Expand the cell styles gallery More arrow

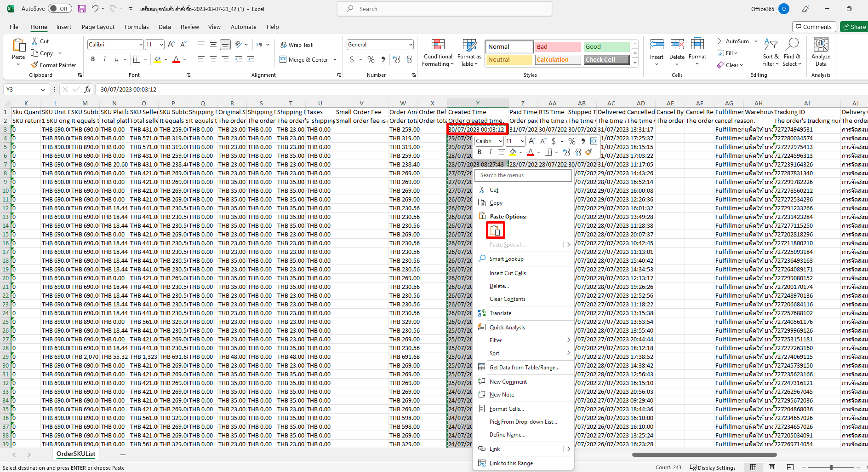tap(635, 63)
